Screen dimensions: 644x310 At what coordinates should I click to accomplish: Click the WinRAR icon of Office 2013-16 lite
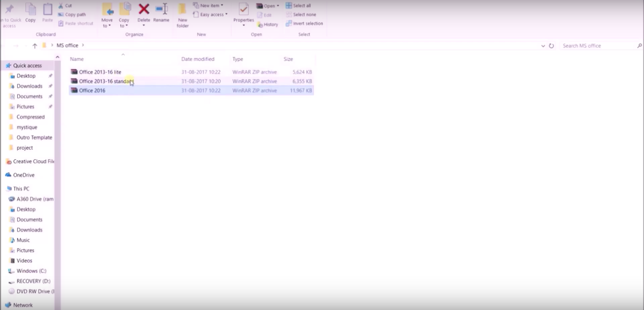(74, 72)
